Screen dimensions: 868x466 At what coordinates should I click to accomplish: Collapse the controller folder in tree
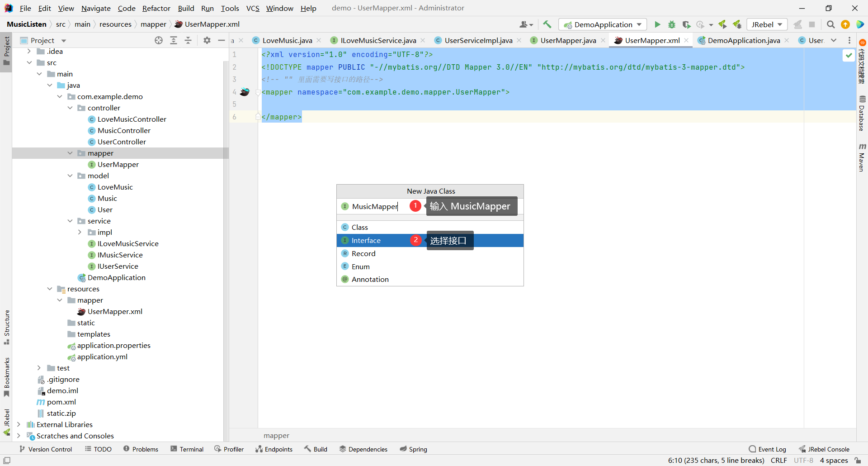pos(70,108)
